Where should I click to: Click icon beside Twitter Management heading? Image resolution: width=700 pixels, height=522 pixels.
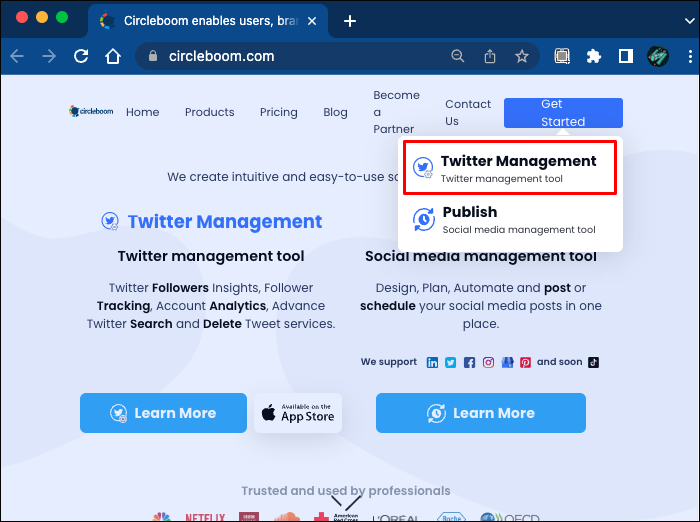pyautogui.click(x=110, y=221)
